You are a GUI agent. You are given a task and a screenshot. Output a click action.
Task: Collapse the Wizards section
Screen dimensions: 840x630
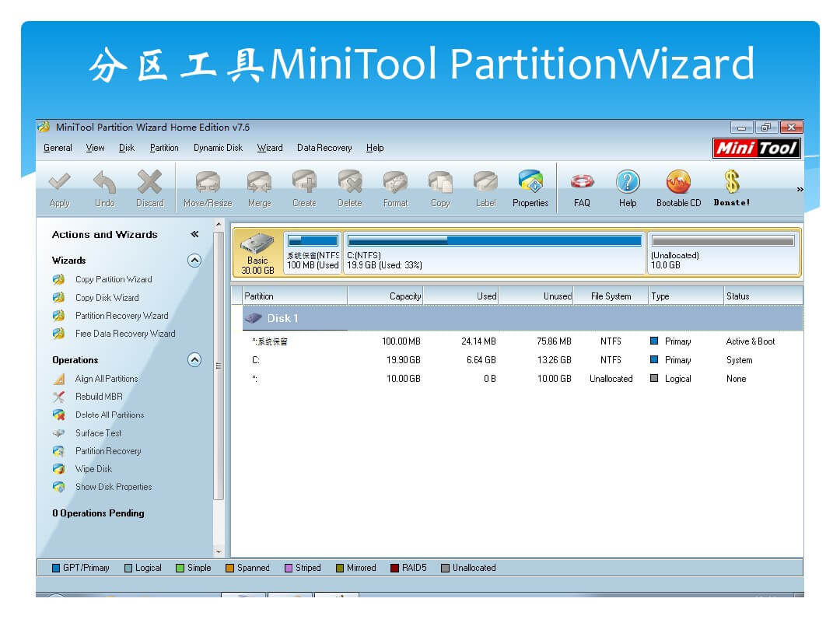194,261
